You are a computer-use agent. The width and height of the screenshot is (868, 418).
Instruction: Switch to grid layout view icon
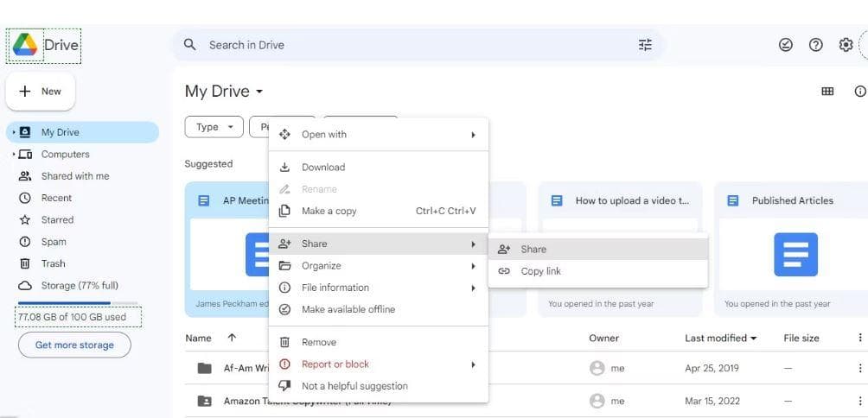tap(827, 92)
